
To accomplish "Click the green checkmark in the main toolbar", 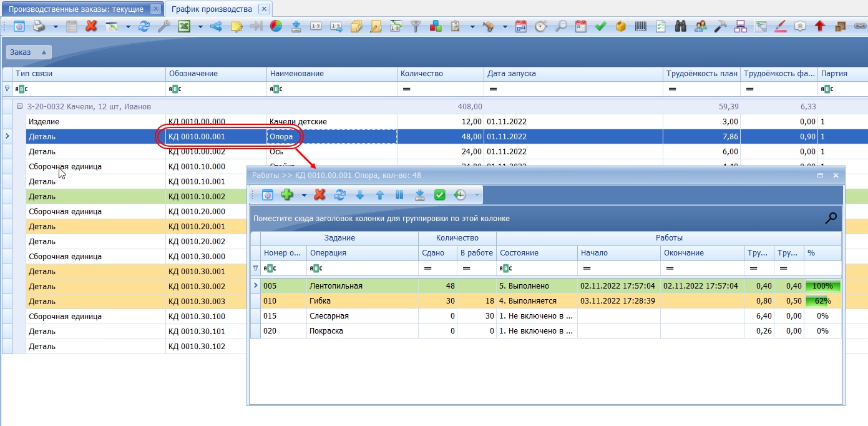I will 601,26.
